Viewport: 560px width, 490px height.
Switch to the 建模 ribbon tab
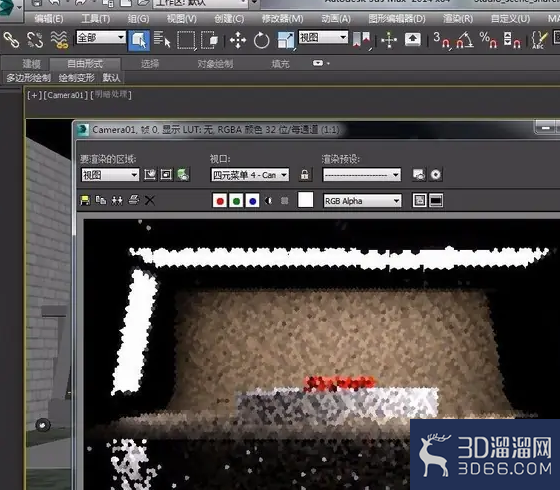point(31,64)
